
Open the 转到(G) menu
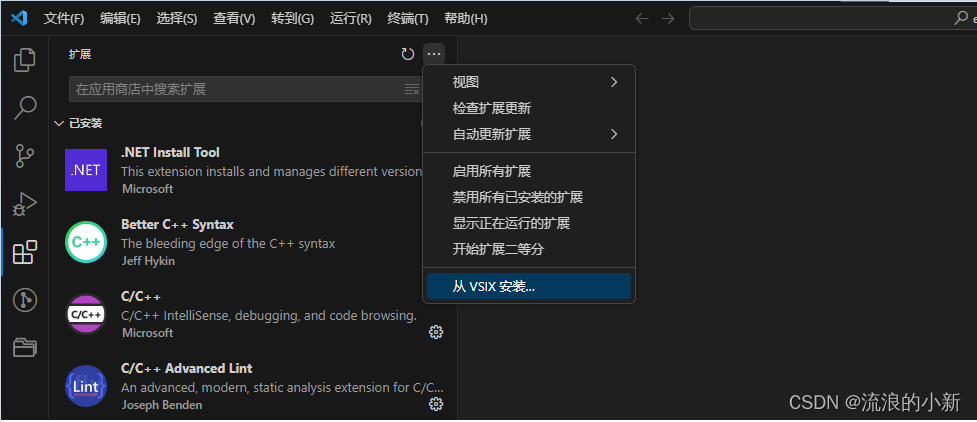292,19
